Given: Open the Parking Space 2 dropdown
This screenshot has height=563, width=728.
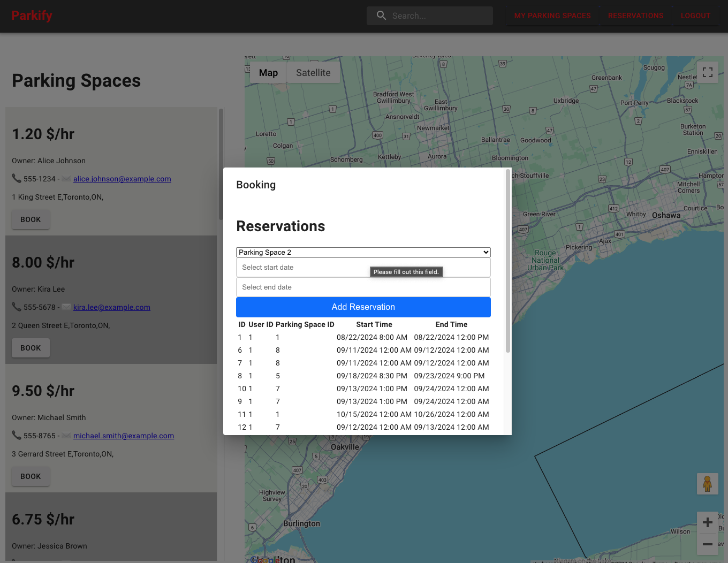Looking at the screenshot, I should [363, 252].
